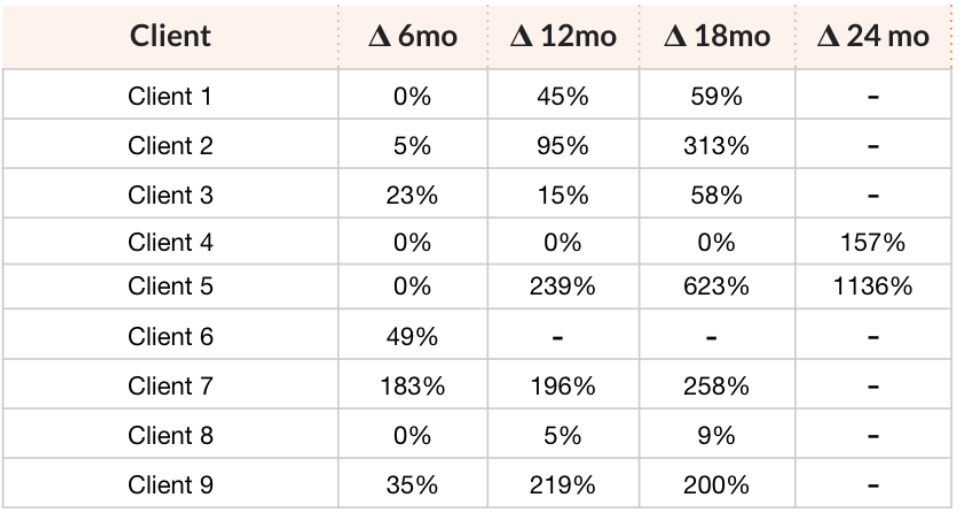
Task: Select the Client 1 row label
Action: click(x=171, y=98)
